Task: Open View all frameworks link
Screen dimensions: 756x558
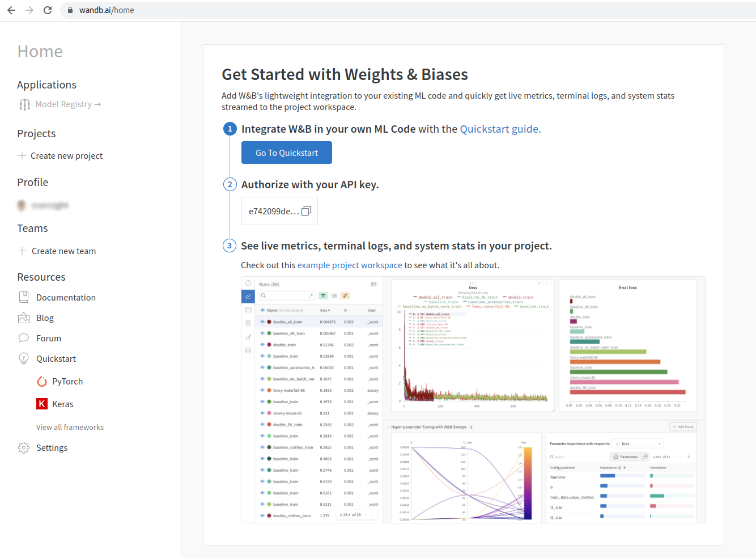Action: click(x=70, y=427)
